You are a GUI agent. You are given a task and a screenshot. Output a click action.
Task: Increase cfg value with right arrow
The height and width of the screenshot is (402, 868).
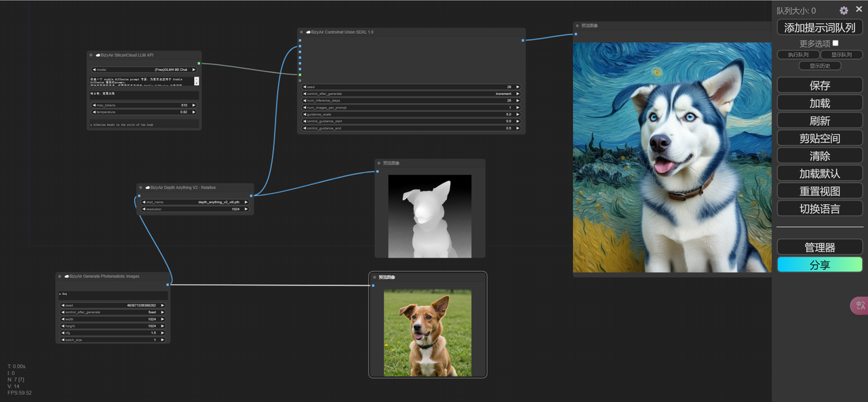[163, 333]
